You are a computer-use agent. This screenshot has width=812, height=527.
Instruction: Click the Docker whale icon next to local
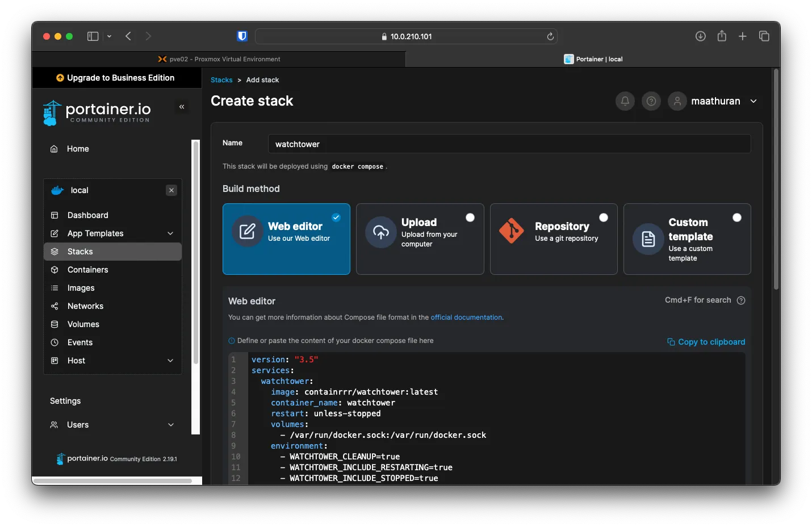pyautogui.click(x=57, y=190)
